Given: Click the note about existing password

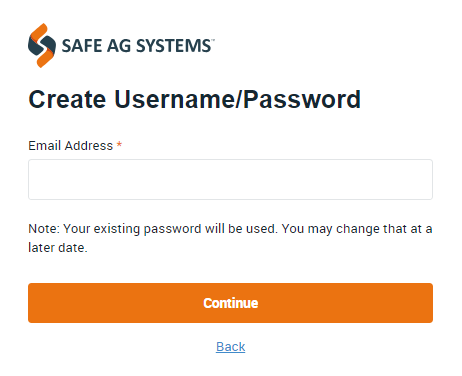Looking at the screenshot, I should [230, 238].
